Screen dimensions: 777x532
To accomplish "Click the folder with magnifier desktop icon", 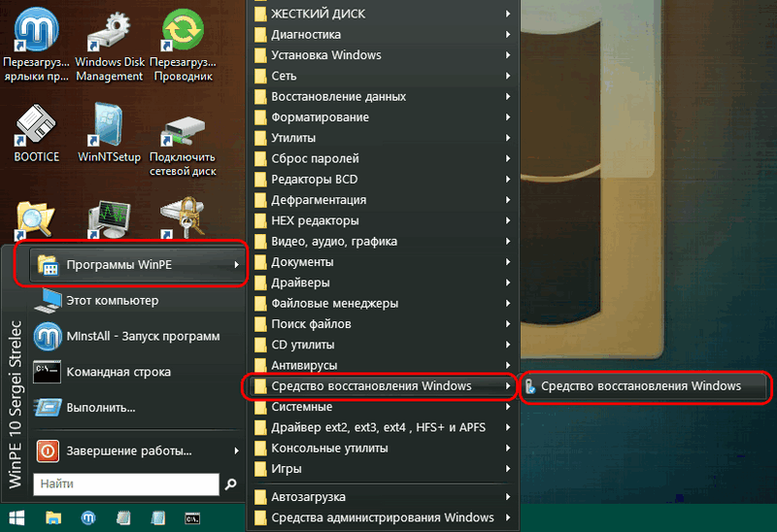I will (35, 219).
